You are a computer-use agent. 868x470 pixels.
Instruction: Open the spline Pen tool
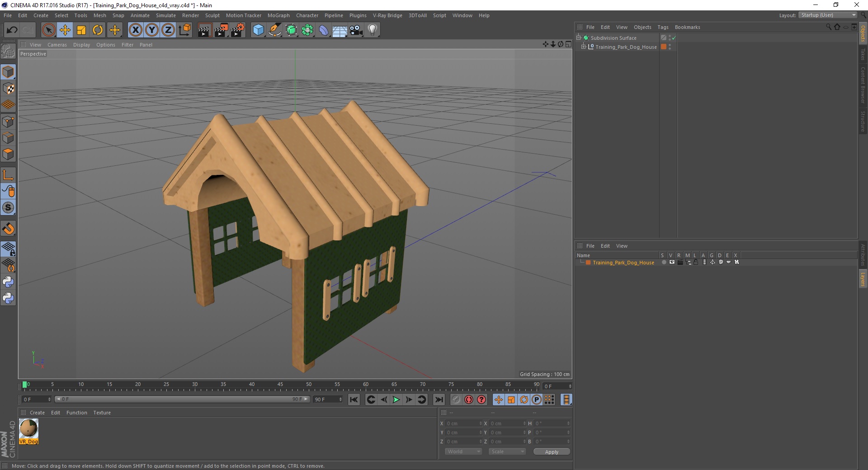tap(275, 30)
